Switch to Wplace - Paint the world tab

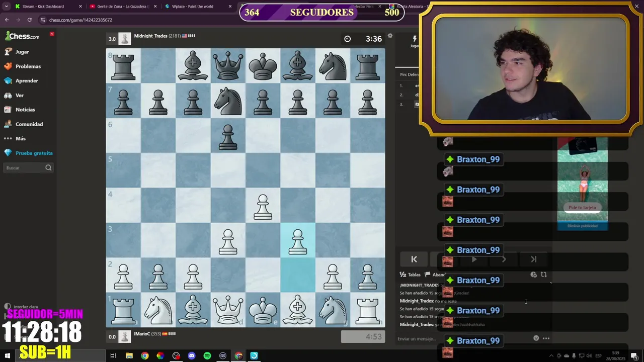click(x=196, y=7)
